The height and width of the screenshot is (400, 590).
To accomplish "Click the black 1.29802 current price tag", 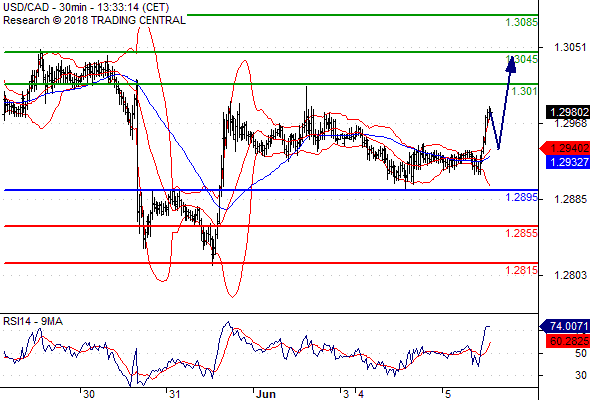I will coord(568,112).
